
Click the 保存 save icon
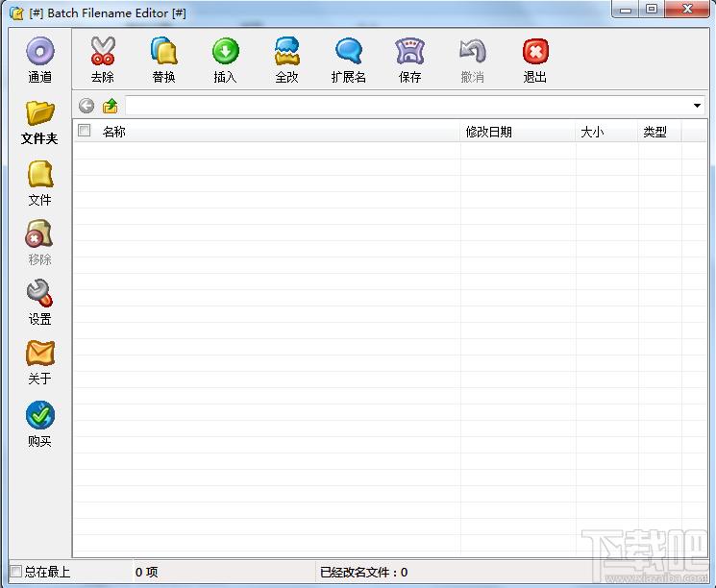point(409,60)
